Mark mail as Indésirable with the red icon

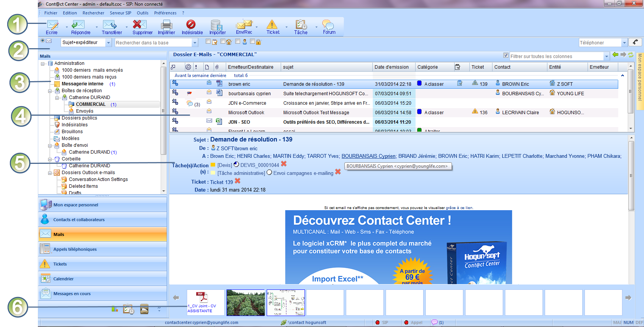click(x=191, y=24)
